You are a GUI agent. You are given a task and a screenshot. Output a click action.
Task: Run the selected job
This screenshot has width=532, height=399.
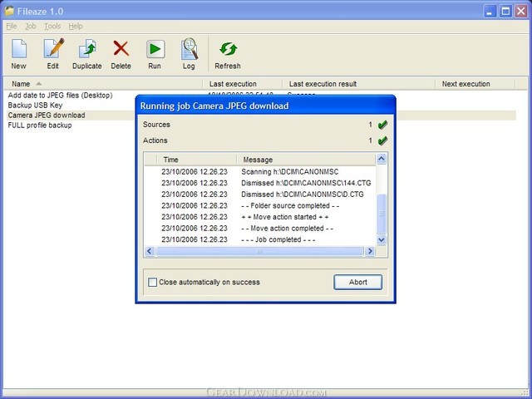[155, 54]
